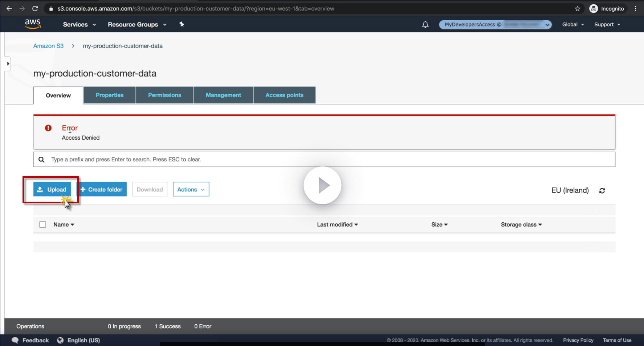Viewport: 644px width, 346px height.
Task: Switch to the Overview tab
Action: point(58,95)
